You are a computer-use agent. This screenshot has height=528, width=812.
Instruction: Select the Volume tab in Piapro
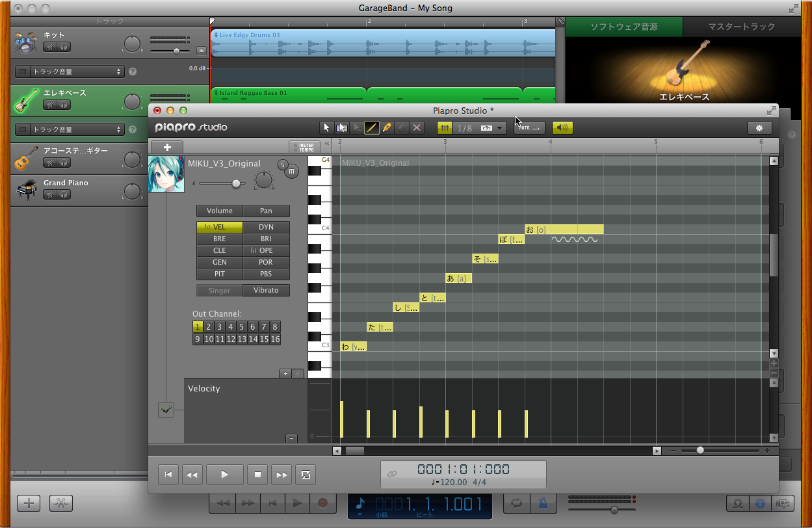tap(220, 211)
